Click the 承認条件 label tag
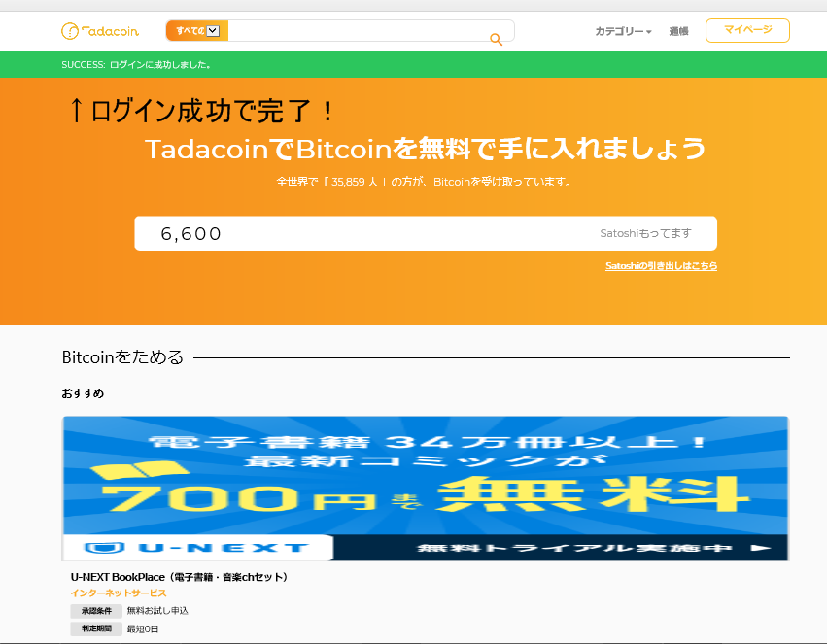This screenshot has width=827, height=644. pos(95,611)
